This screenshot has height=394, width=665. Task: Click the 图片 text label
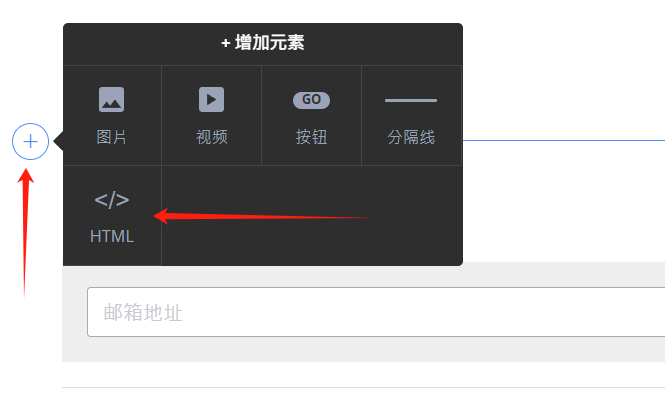click(112, 137)
